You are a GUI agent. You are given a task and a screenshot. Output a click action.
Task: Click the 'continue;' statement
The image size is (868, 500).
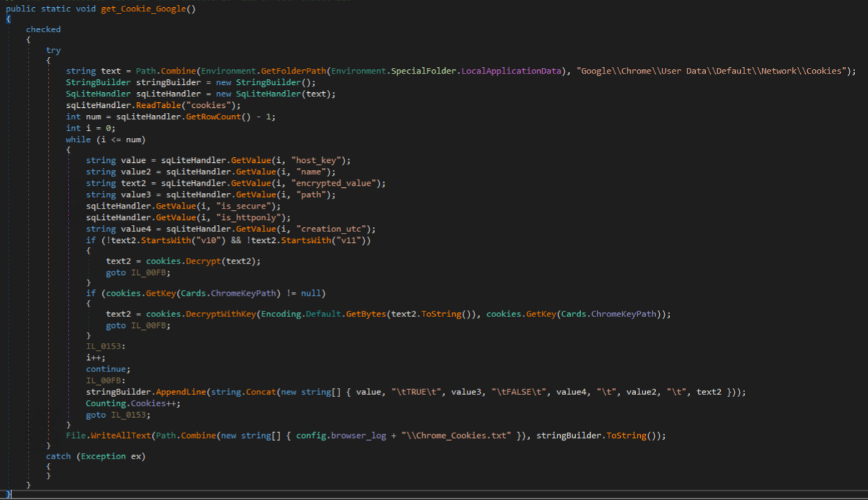(x=109, y=369)
